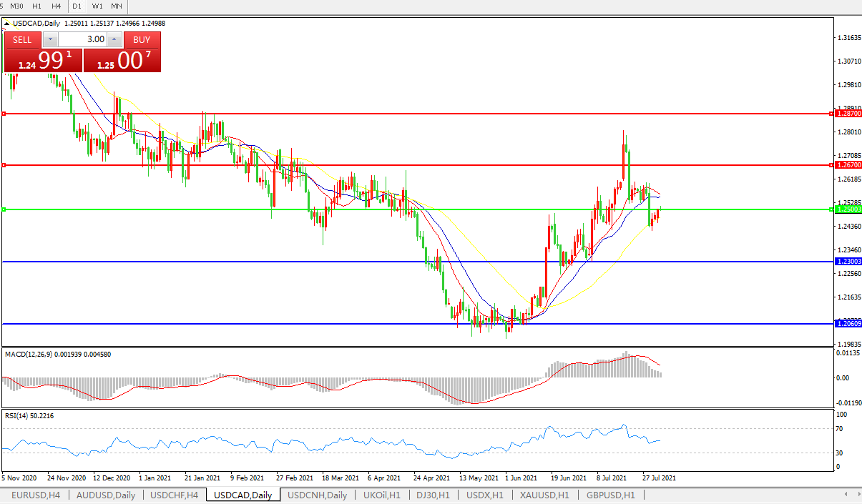Open the UKOil,H1 chart tab
Viewport: 862px width, 504px height.
(x=382, y=495)
